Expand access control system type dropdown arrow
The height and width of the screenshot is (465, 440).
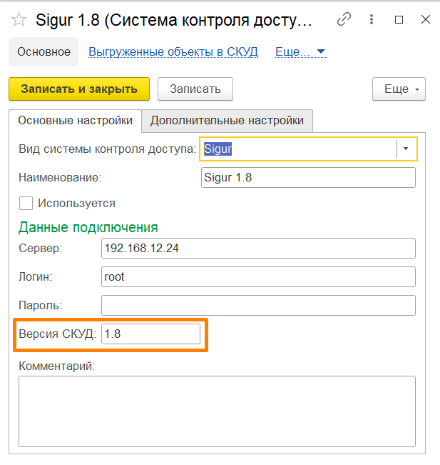[406, 149]
